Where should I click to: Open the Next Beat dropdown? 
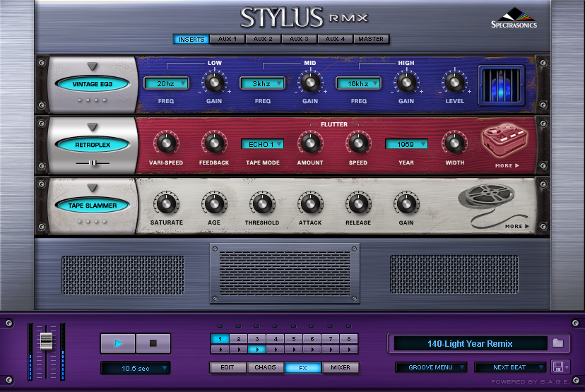click(510, 367)
